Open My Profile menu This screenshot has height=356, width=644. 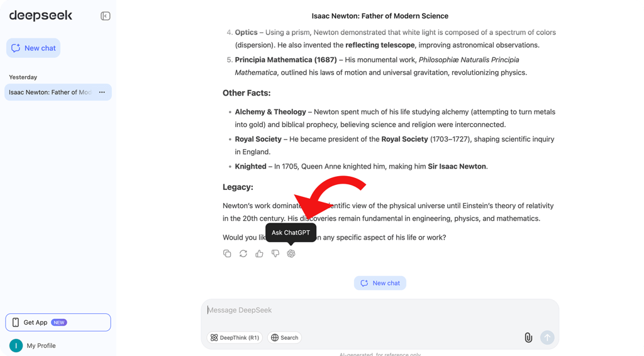[x=41, y=345]
